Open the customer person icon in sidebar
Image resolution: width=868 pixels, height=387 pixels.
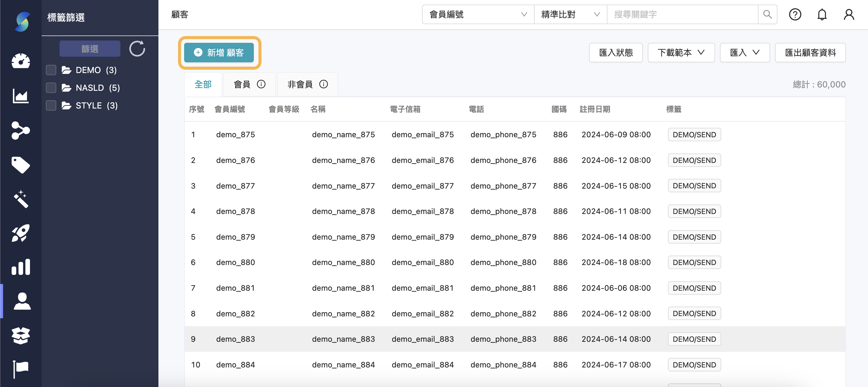coord(21,301)
